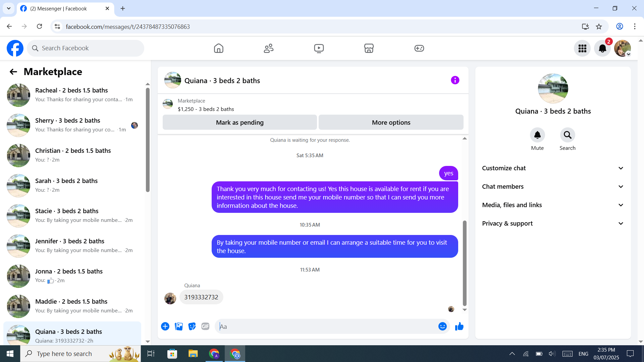Click the Mark as pending button

[239, 122]
